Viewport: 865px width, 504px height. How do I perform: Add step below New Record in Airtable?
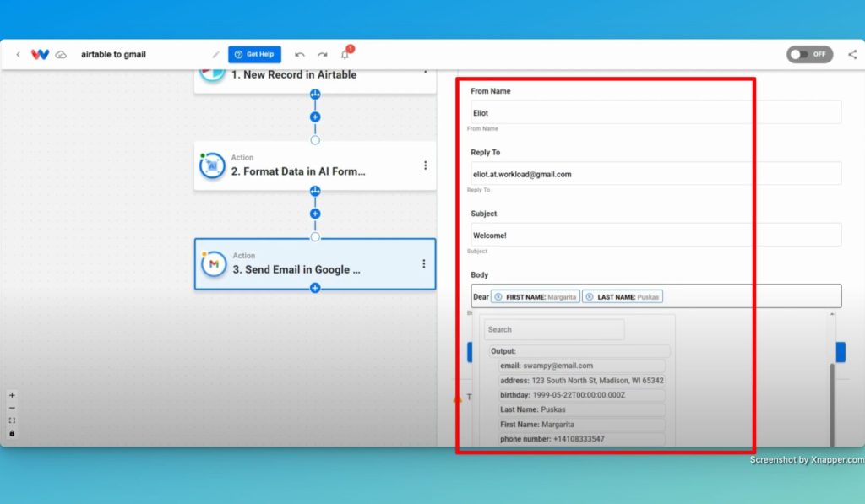pos(315,117)
